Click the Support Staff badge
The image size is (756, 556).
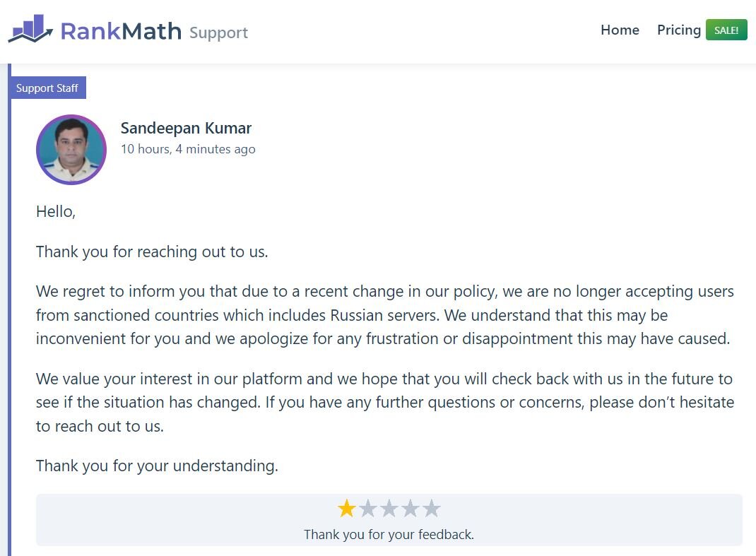(47, 88)
